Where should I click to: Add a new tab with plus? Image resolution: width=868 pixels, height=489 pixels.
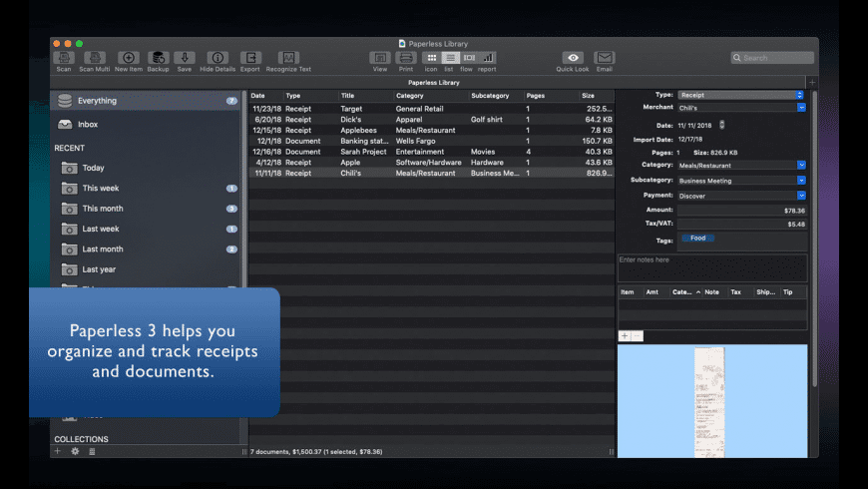812,83
